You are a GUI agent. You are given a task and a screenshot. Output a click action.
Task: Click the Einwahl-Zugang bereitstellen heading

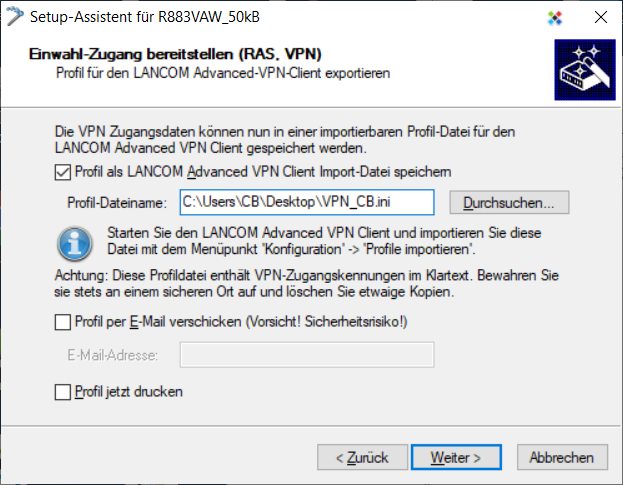[175, 54]
